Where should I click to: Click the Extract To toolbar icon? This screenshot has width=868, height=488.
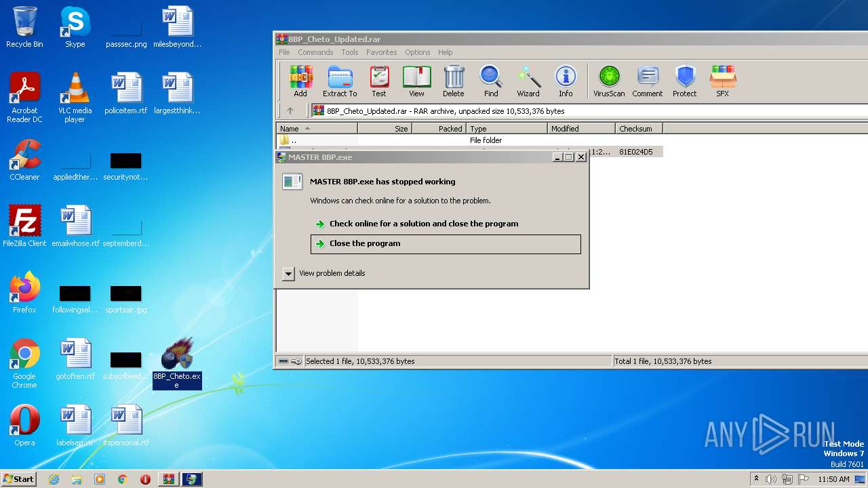coord(340,81)
